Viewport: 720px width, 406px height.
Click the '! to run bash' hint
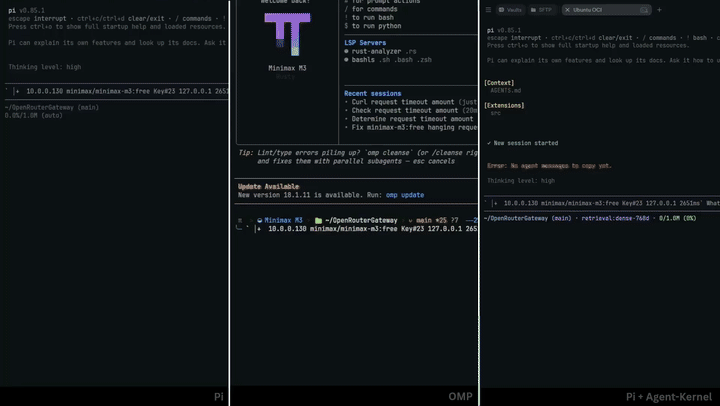point(369,17)
